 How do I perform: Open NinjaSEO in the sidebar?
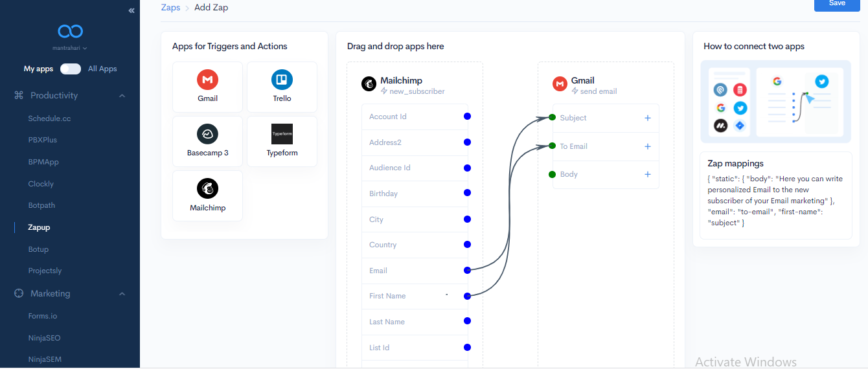pyautogui.click(x=44, y=338)
